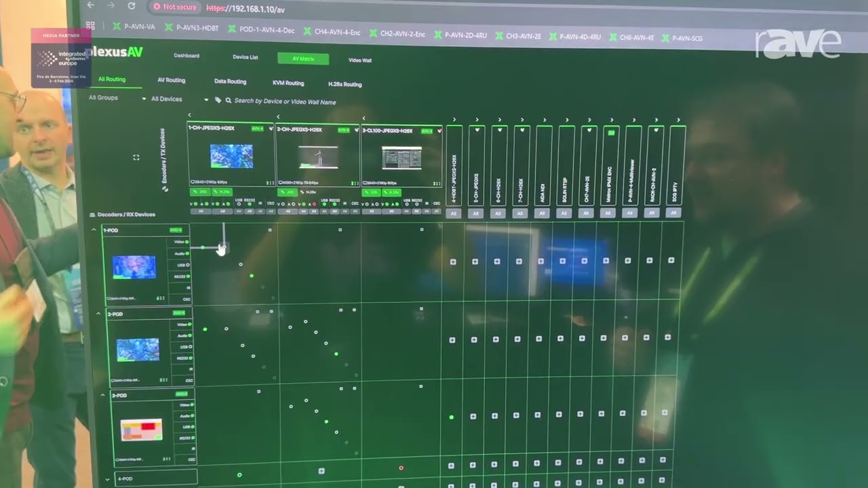Click the All button under 4-HDBT-JPEGXS-H26X
This screenshot has width=868, height=488.
tap(454, 213)
